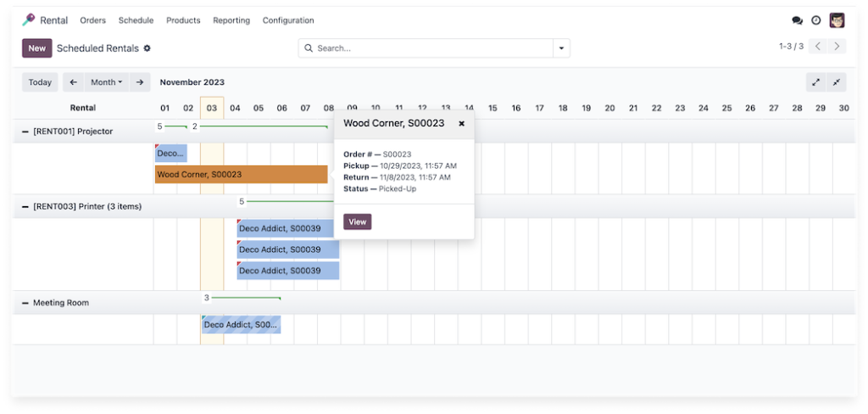Close the Wood Corner, S00023 popover
868x414 pixels.
462,124
